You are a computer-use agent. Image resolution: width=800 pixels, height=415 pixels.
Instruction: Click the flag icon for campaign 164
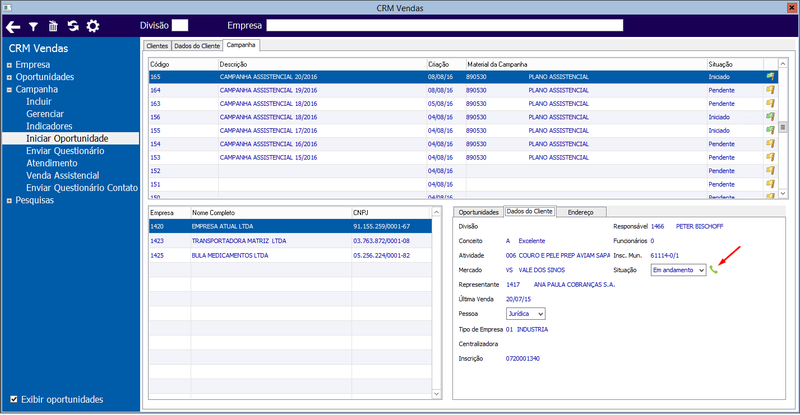pos(770,90)
